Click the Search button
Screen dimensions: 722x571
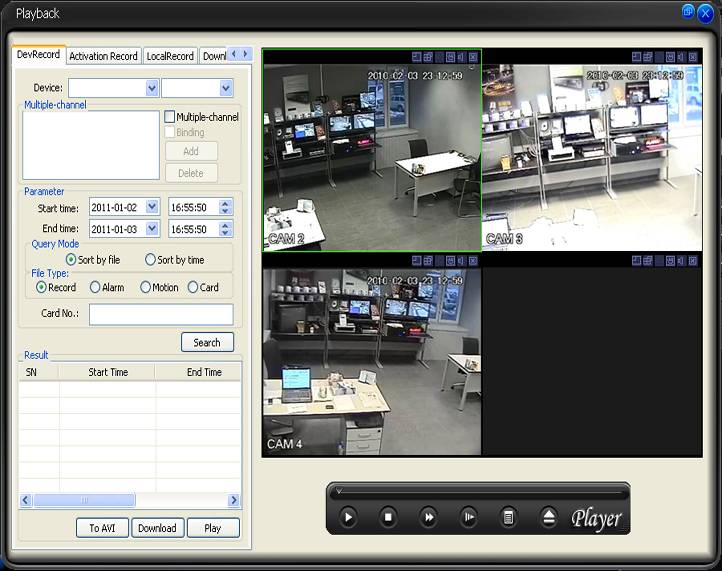[x=207, y=342]
